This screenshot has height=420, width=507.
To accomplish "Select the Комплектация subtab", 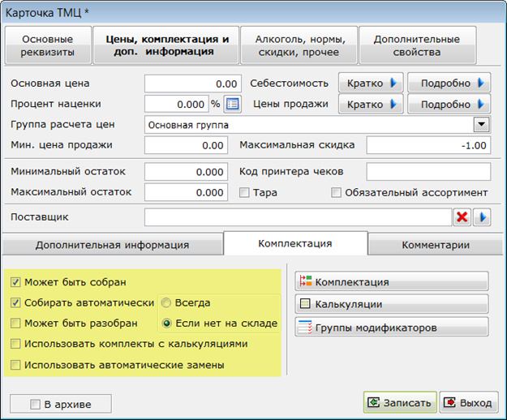I will (x=295, y=243).
